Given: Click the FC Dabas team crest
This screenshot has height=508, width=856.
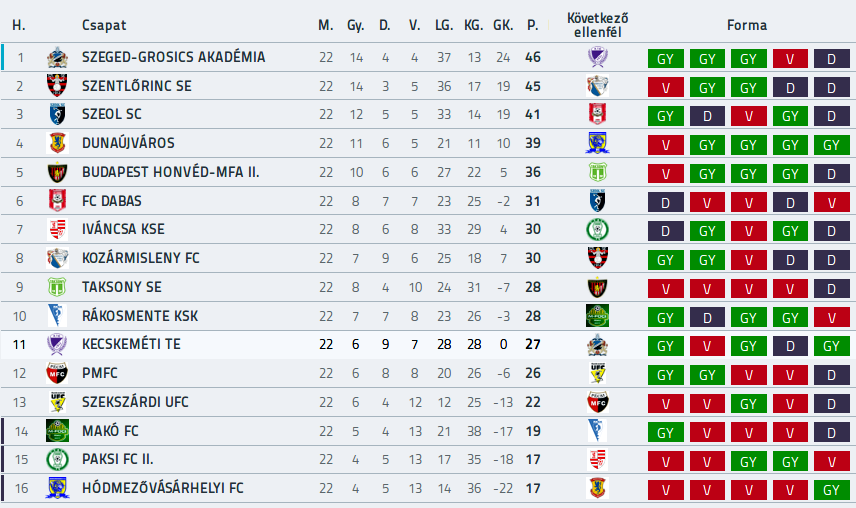Looking at the screenshot, I should tap(57, 201).
